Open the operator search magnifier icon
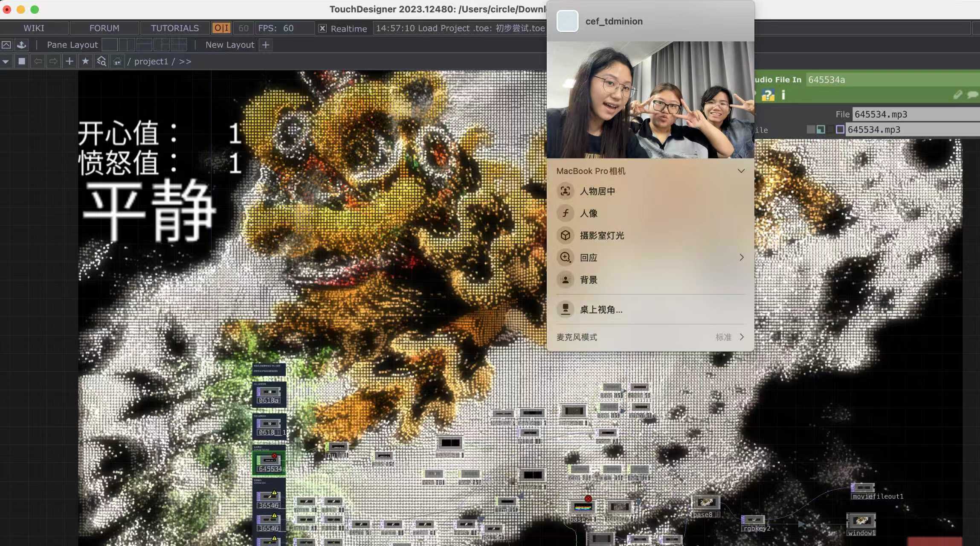Screen dimensions: 980x546 [101, 61]
